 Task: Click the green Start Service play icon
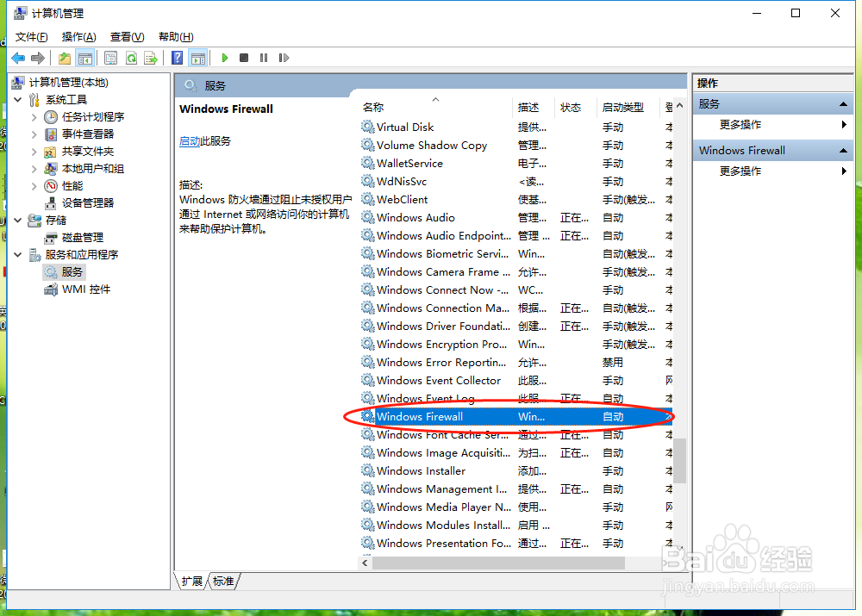224,58
